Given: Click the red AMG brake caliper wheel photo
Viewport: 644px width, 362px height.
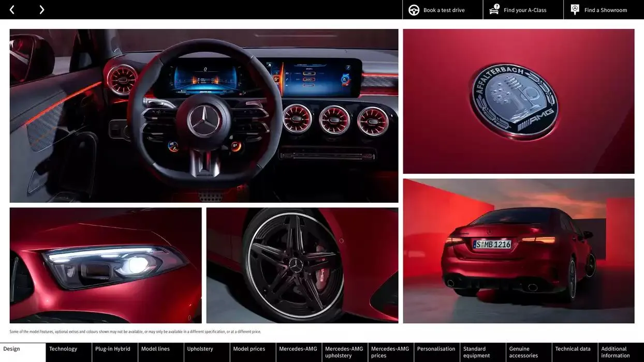Looking at the screenshot, I should click(302, 265).
